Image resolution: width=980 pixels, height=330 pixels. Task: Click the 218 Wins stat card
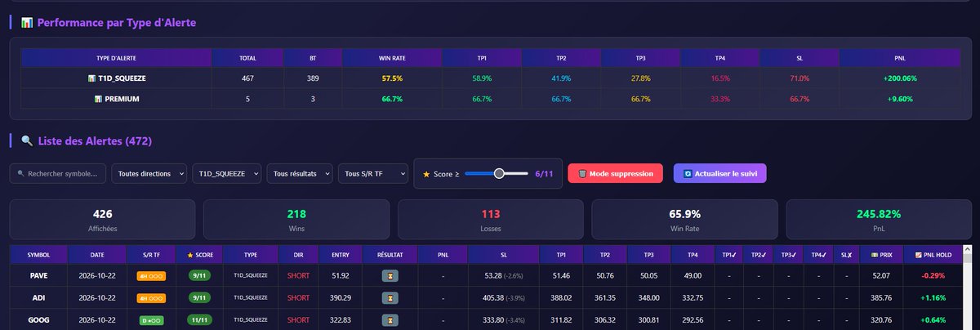click(296, 219)
